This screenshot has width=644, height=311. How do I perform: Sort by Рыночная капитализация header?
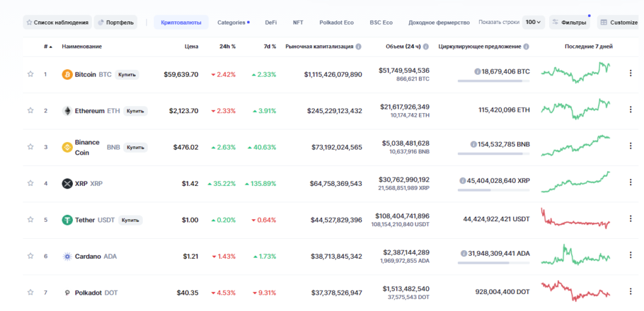[319, 46]
